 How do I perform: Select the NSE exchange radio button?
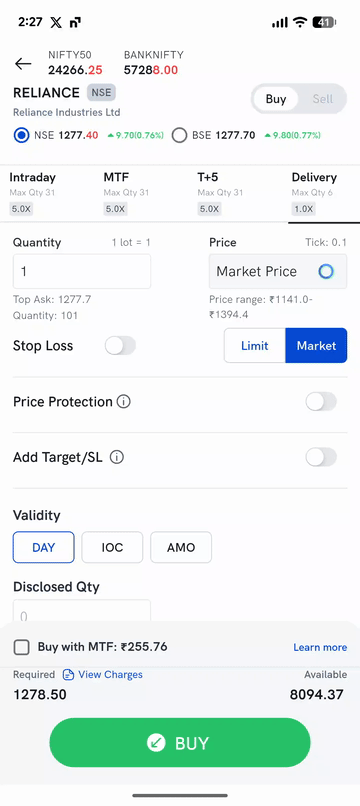coord(21,135)
